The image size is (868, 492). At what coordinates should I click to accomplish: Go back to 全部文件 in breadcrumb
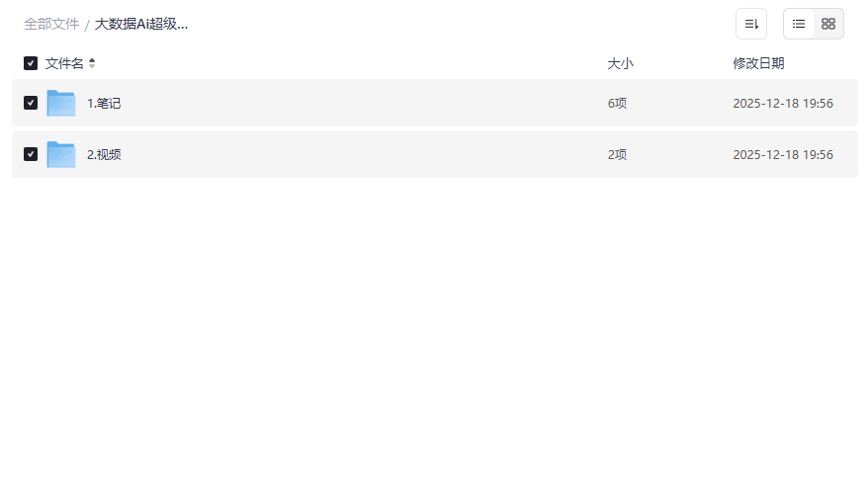(51, 24)
